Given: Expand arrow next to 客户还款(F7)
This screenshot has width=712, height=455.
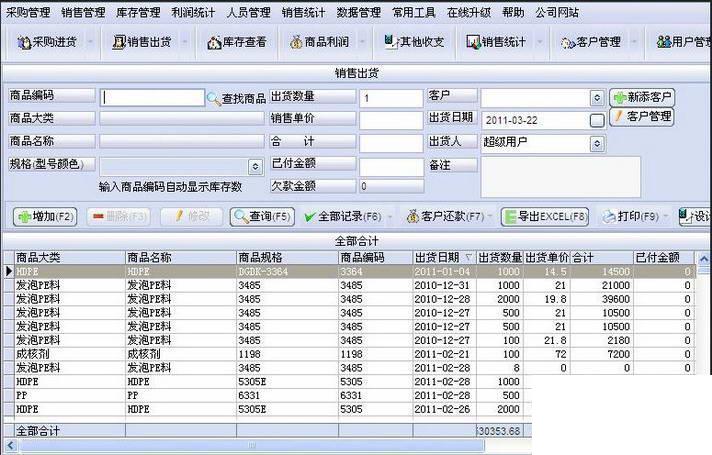Looking at the screenshot, I should pyautogui.click(x=490, y=217).
